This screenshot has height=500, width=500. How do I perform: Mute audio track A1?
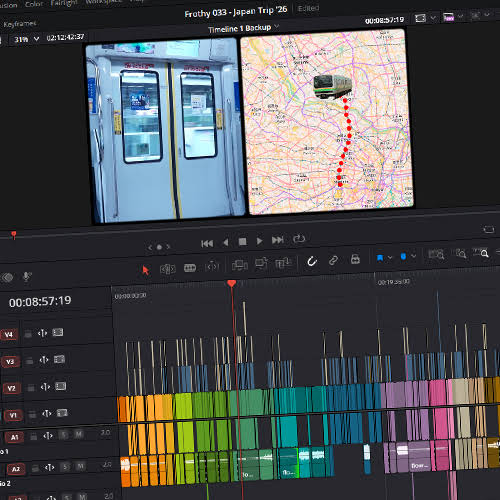(78, 434)
